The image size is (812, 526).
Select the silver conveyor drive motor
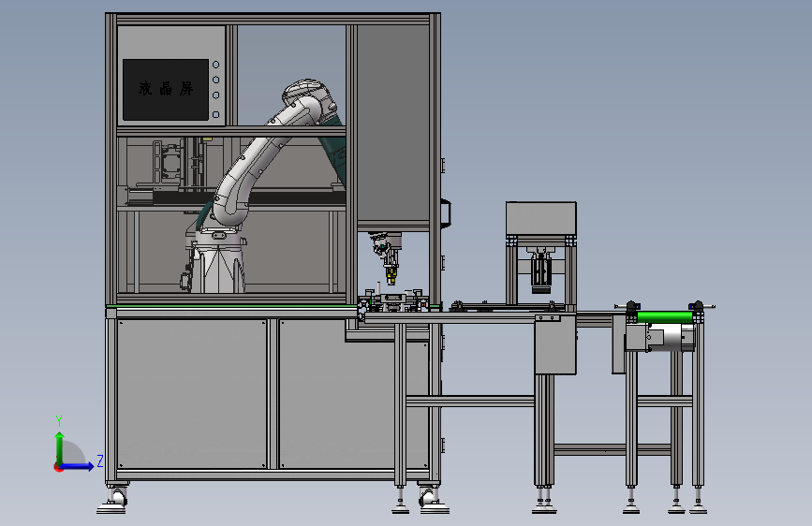click(x=666, y=338)
